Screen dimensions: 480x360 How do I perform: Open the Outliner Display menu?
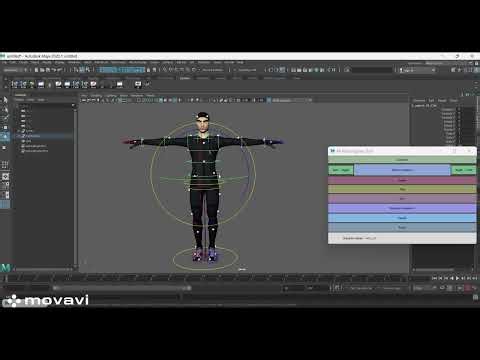(20, 100)
